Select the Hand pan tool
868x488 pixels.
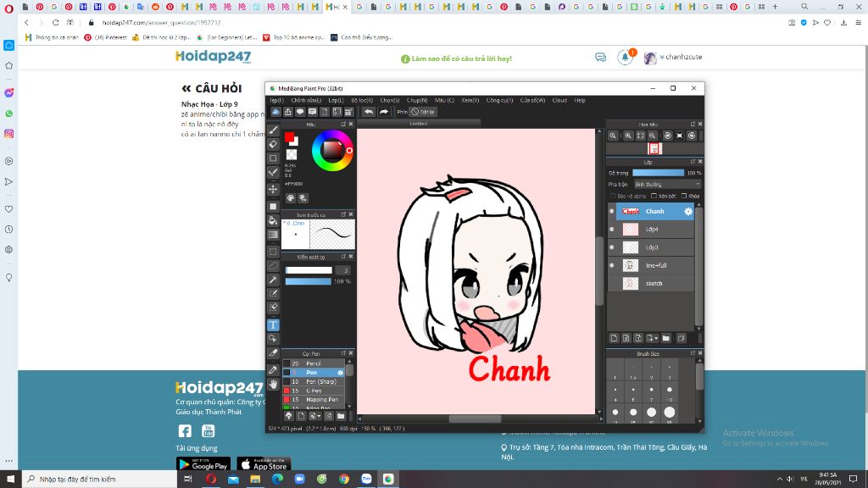tap(273, 384)
